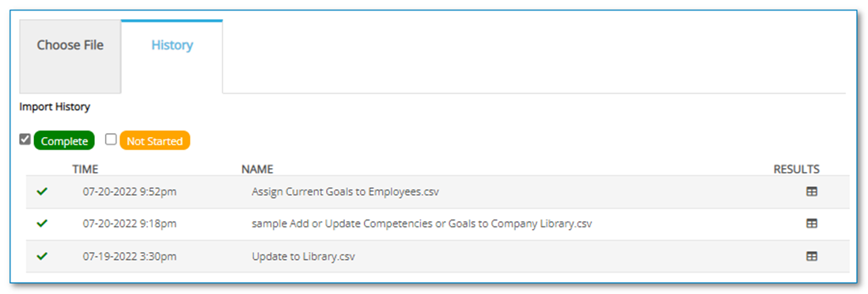The height and width of the screenshot is (294, 868).
Task: Uncheck the Complete filter checkbox
Action: click(25, 139)
